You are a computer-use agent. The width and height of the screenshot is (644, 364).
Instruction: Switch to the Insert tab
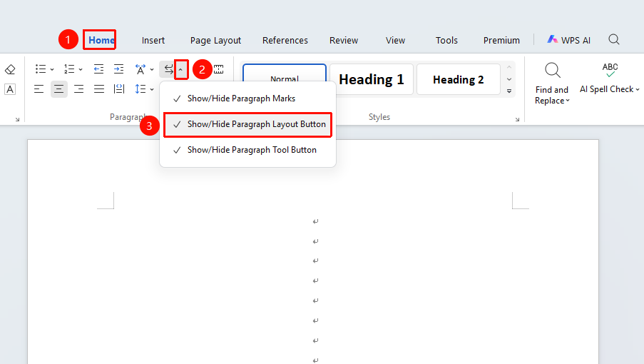point(153,40)
